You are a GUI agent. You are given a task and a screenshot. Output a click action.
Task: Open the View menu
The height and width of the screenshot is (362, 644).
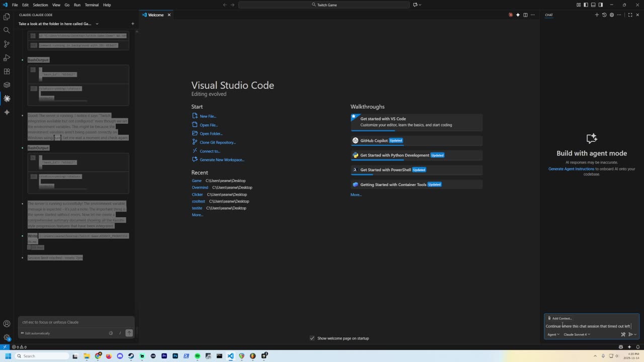pos(56,5)
